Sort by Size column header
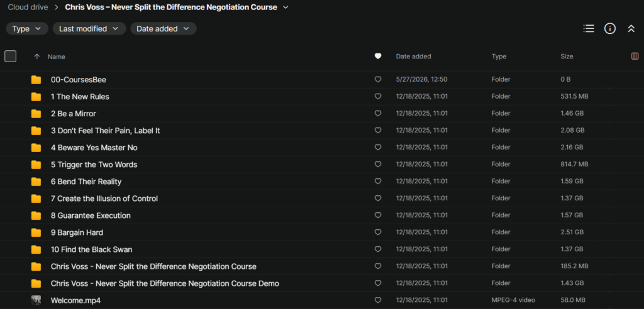The width and height of the screenshot is (644, 309). [567, 57]
